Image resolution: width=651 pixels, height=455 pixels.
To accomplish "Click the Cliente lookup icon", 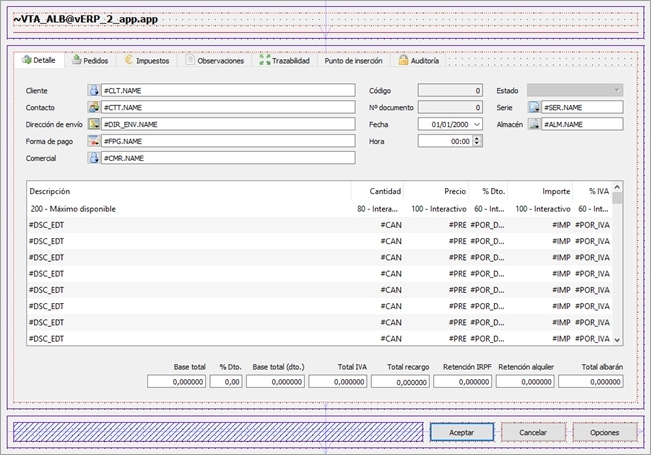I will (94, 91).
